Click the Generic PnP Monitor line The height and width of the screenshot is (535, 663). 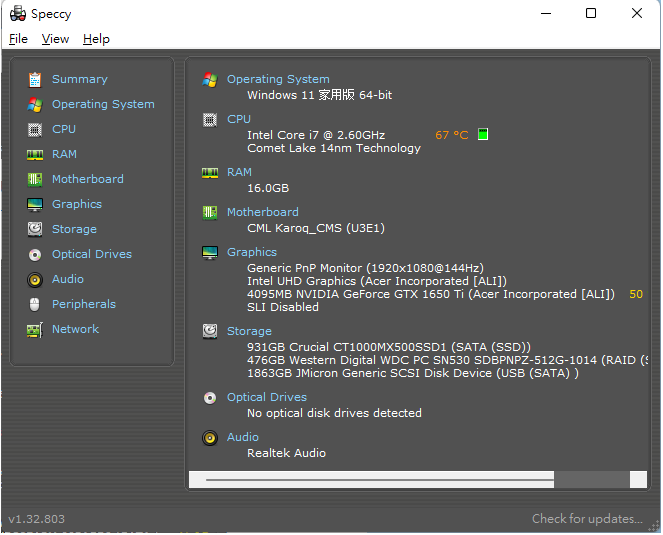coord(365,268)
